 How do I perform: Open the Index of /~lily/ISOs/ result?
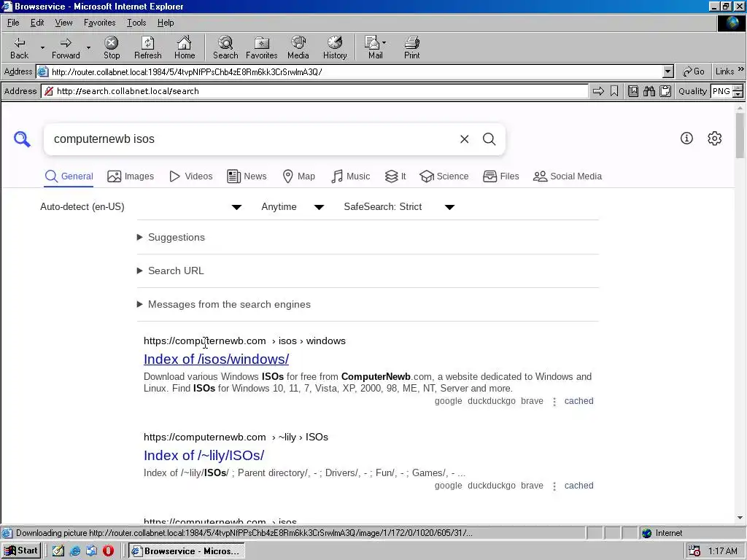click(204, 455)
